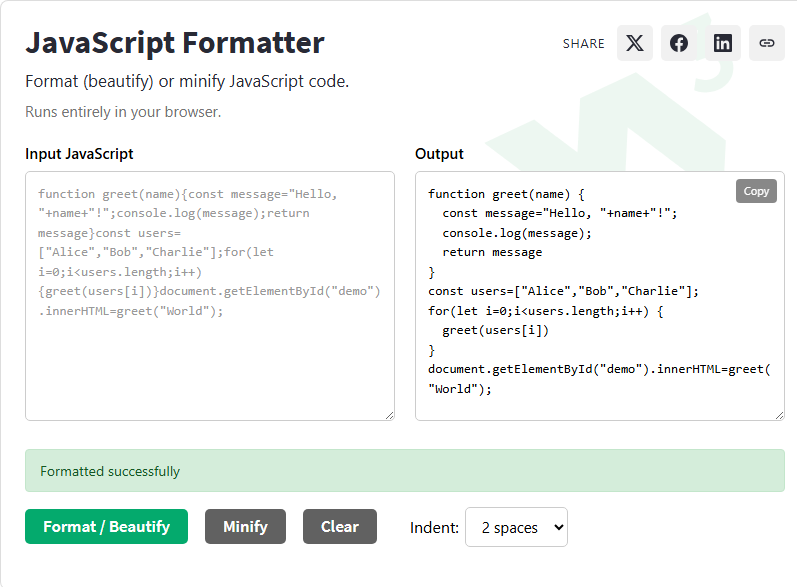This screenshot has width=797, height=587.
Task: Grab the Input textarea resize handle
Action: point(389,415)
